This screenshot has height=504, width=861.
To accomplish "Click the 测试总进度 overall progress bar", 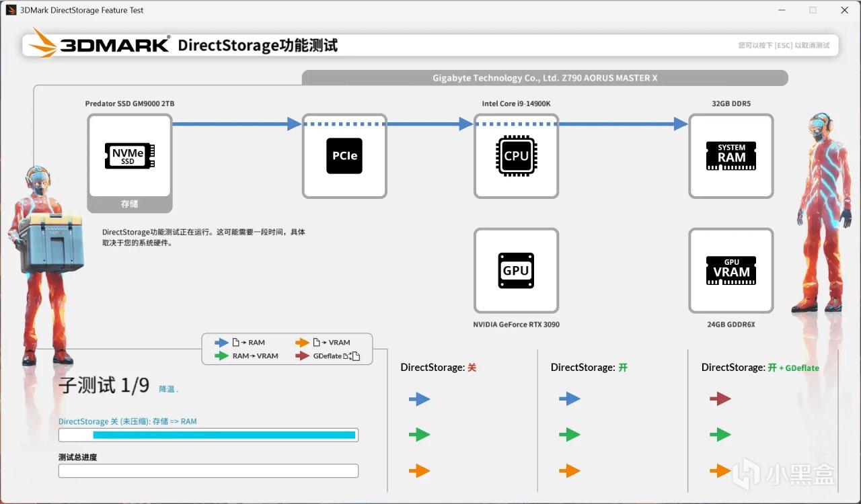I will [209, 470].
